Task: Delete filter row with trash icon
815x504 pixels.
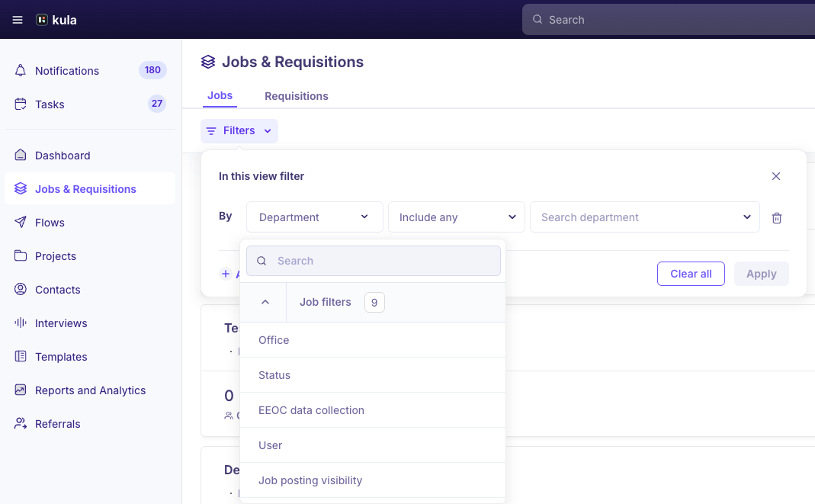Action: pyautogui.click(x=777, y=218)
